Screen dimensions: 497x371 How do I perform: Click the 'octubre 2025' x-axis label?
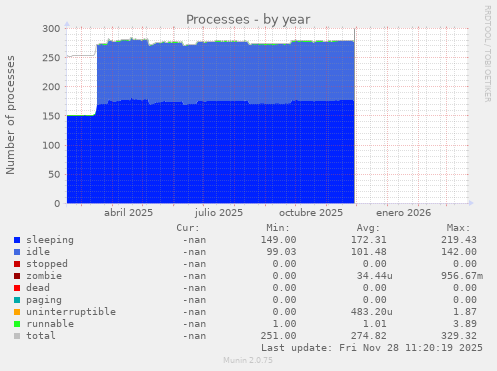(x=311, y=213)
